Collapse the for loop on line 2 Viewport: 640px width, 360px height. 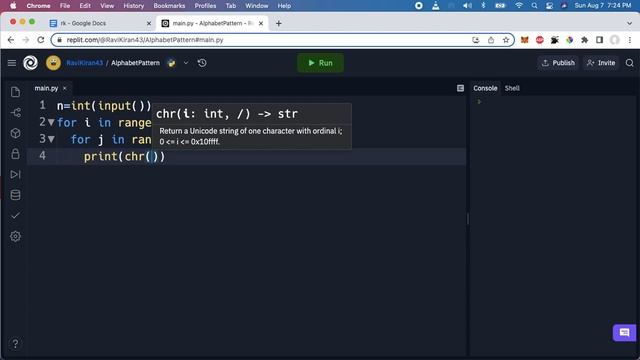(x=51, y=122)
